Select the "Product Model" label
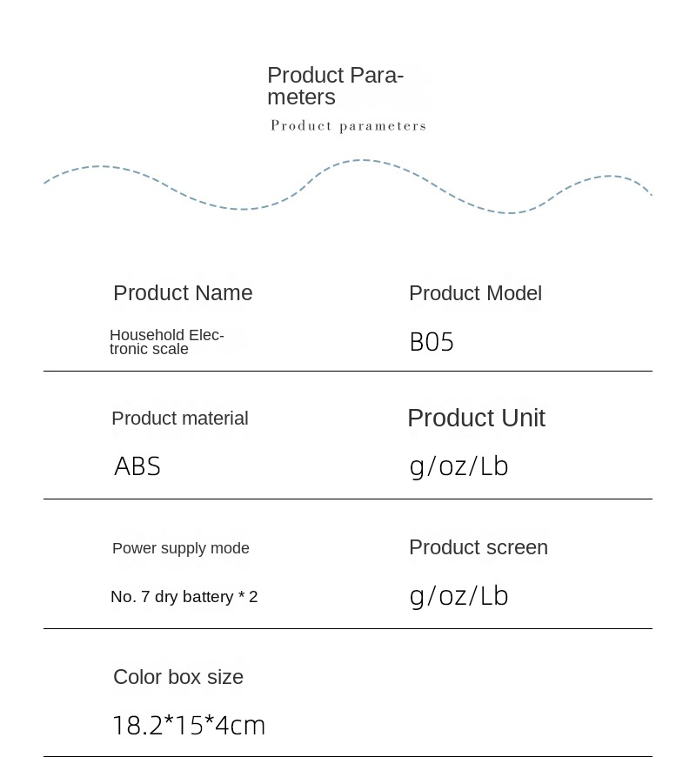 tap(475, 293)
